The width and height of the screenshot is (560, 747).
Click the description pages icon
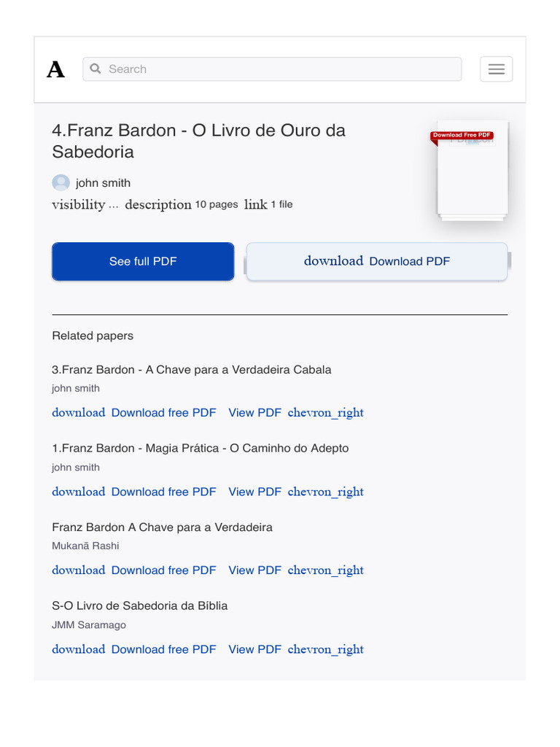tap(157, 205)
